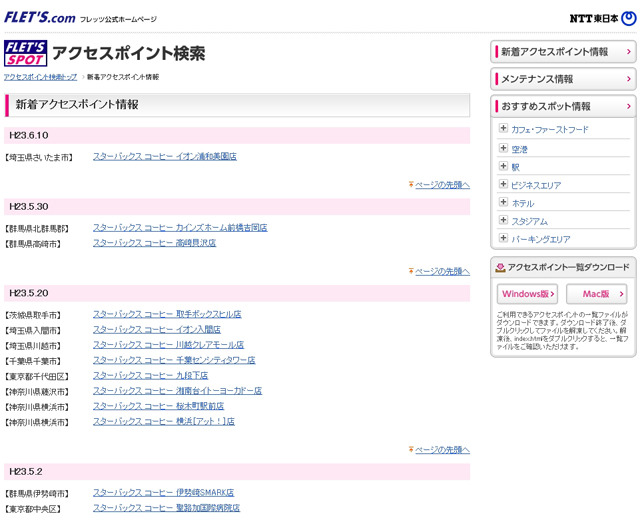
Task: Open スターバックス コーヒー イオン入間店 link
Action: pyautogui.click(x=157, y=330)
